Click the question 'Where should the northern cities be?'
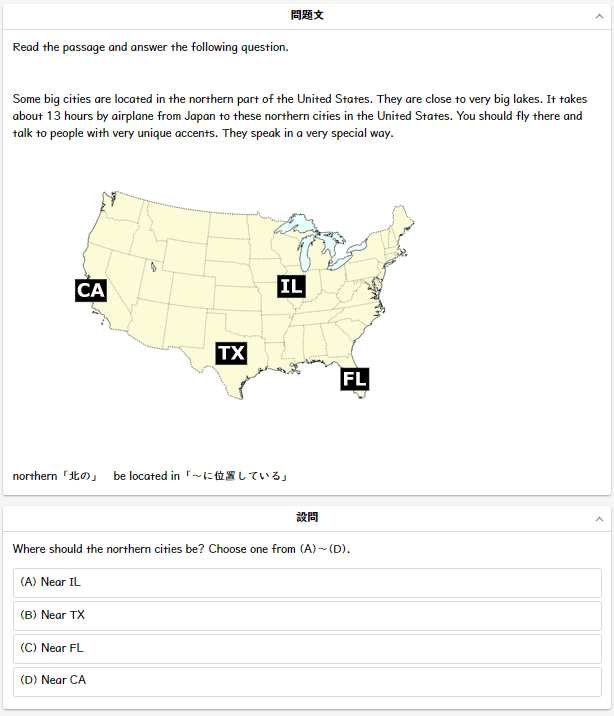 tap(181, 548)
